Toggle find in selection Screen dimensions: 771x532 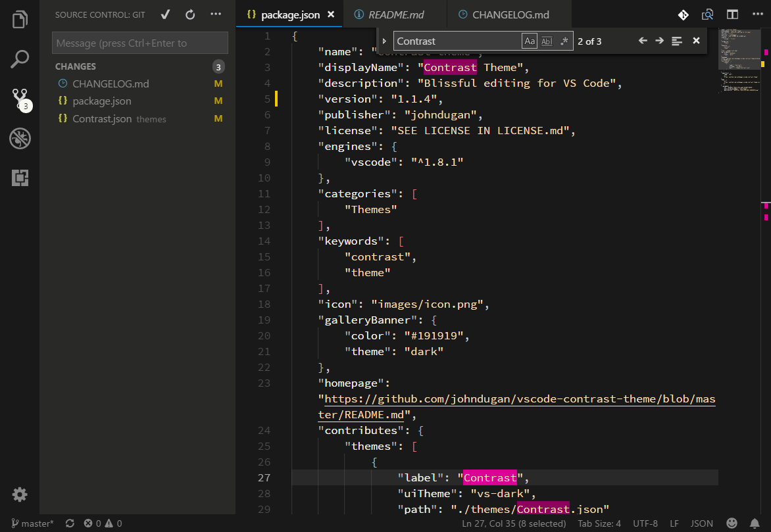coord(676,41)
